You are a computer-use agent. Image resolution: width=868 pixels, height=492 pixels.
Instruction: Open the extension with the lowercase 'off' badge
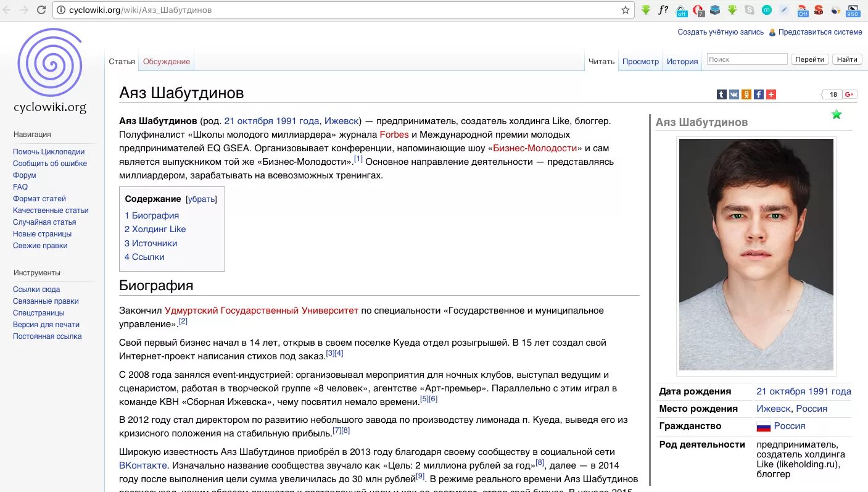click(x=681, y=10)
